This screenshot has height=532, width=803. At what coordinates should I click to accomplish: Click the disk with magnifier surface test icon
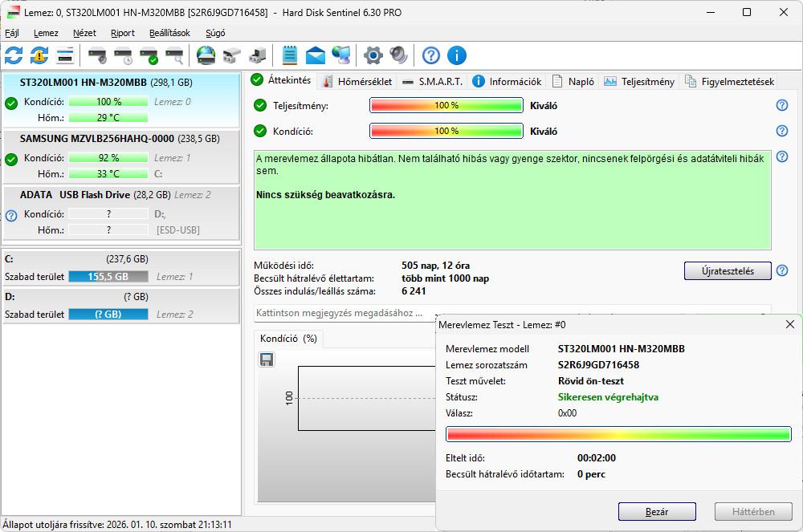(x=174, y=55)
